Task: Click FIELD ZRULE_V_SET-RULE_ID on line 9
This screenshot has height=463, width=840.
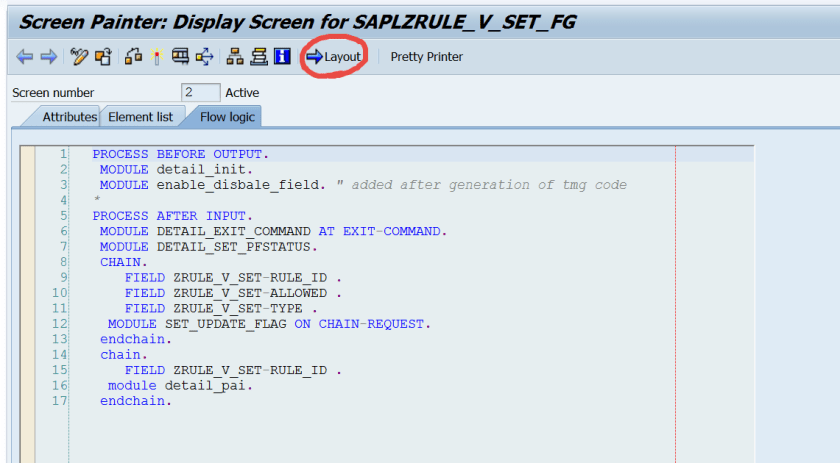Action: pos(233,278)
